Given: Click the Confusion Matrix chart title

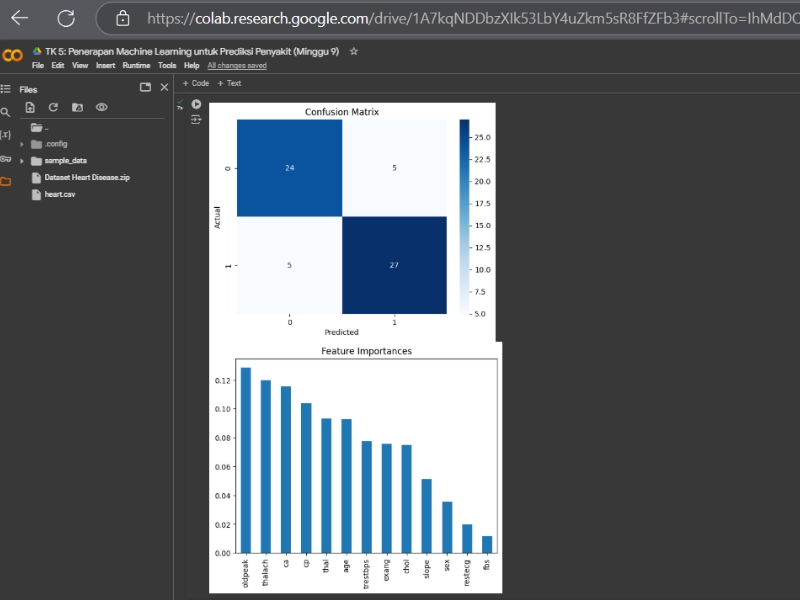Looking at the screenshot, I should point(342,112).
